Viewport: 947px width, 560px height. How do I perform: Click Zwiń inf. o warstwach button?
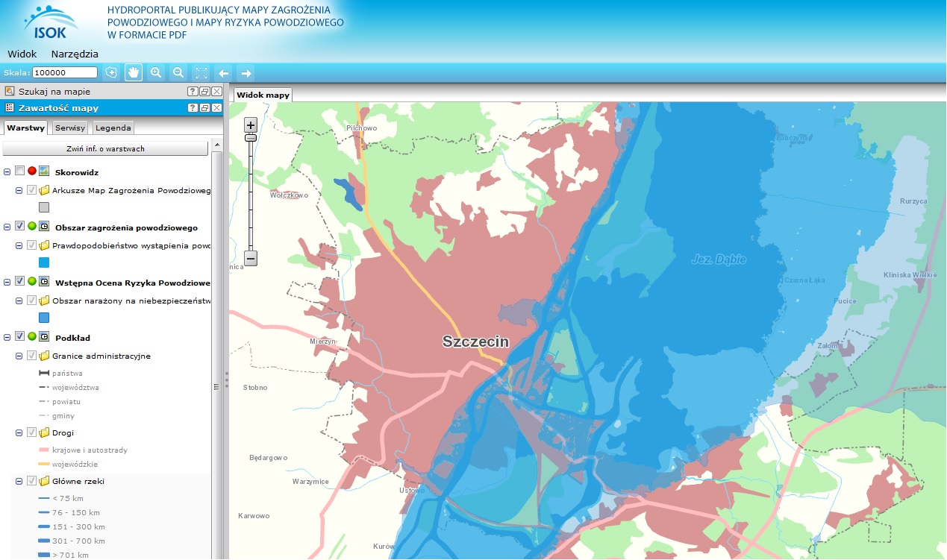105,148
